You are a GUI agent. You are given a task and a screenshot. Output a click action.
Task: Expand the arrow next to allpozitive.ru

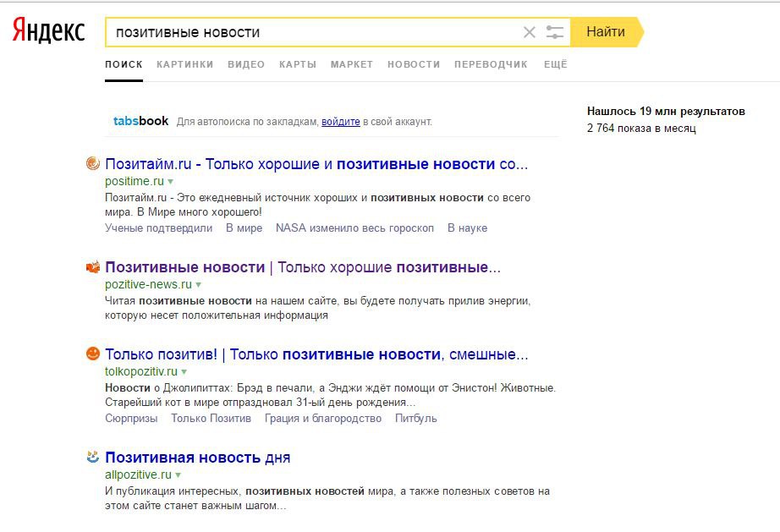(179, 475)
